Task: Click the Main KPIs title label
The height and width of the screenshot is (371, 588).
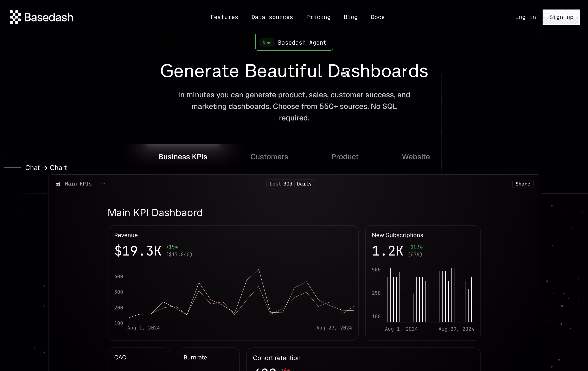Action: pos(78,184)
